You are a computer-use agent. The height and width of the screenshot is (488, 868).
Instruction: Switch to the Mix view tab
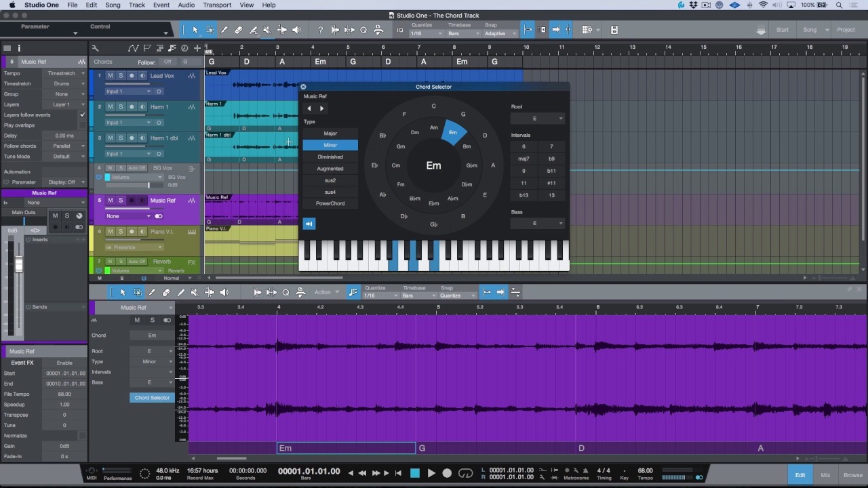click(x=825, y=475)
